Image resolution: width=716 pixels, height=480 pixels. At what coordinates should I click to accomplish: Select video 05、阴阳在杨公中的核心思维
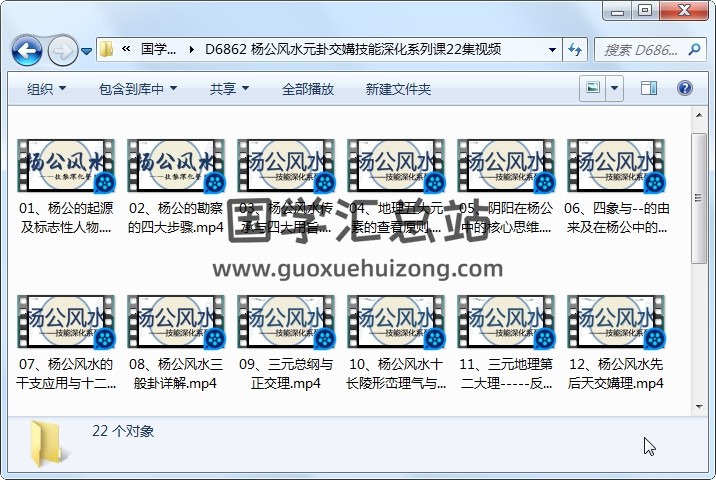[x=506, y=187]
